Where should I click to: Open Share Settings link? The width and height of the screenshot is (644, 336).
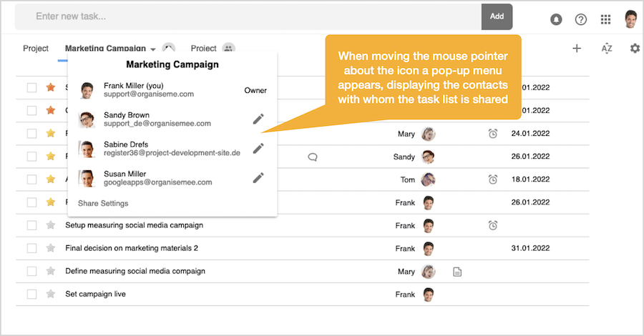[103, 203]
